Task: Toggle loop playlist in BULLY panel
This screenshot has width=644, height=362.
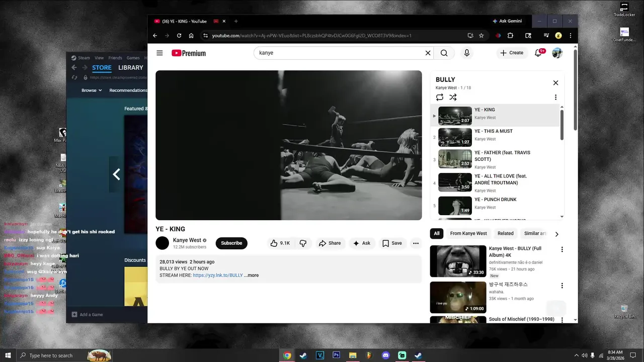Action: point(440,97)
